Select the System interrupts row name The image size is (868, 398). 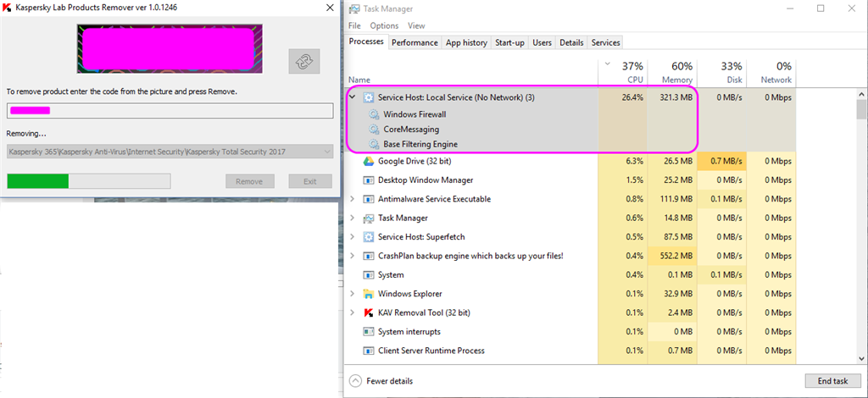click(409, 332)
